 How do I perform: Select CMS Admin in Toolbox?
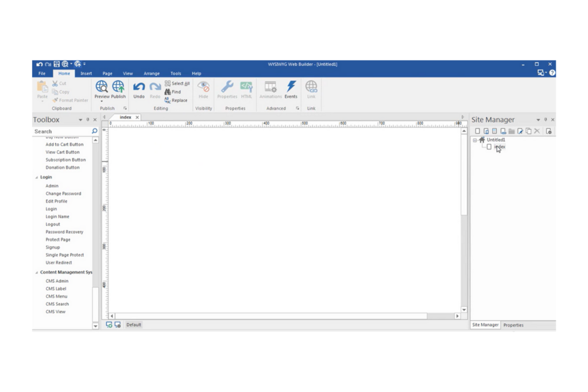click(x=57, y=281)
